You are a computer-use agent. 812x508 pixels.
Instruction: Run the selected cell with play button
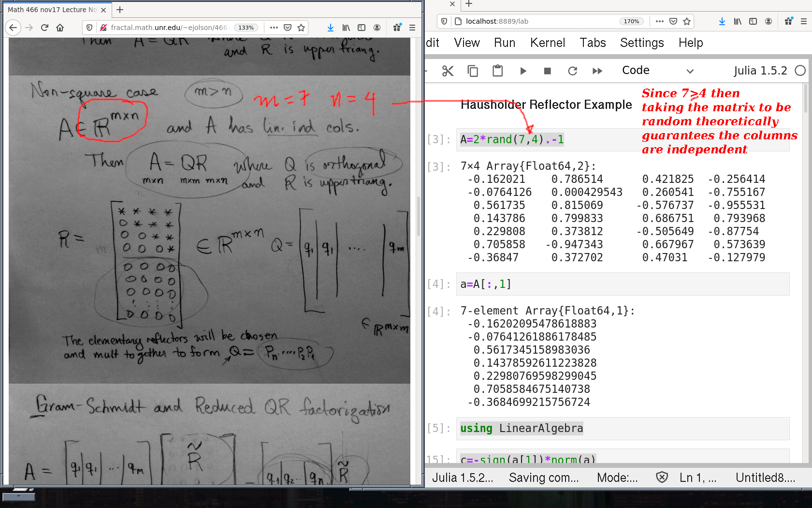523,71
